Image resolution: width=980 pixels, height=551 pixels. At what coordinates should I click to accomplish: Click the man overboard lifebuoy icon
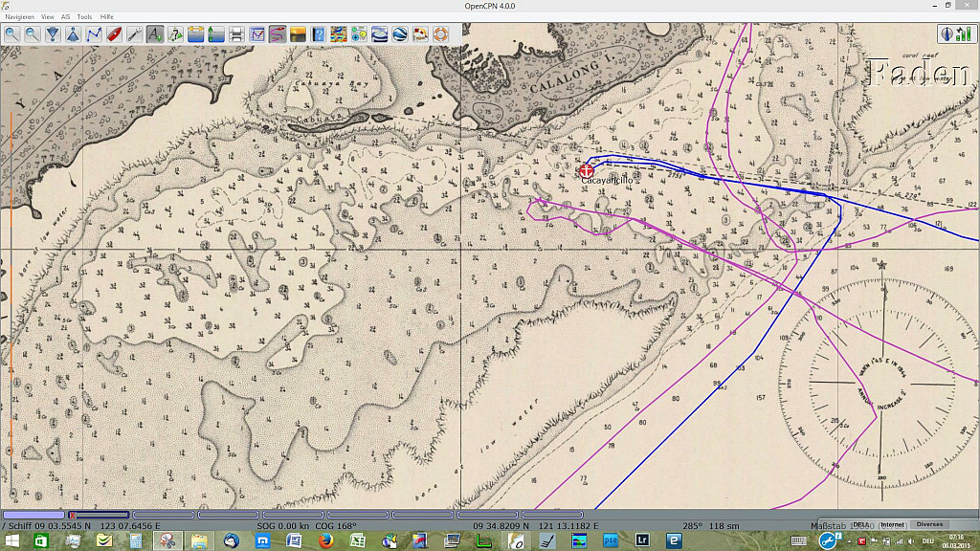[441, 34]
